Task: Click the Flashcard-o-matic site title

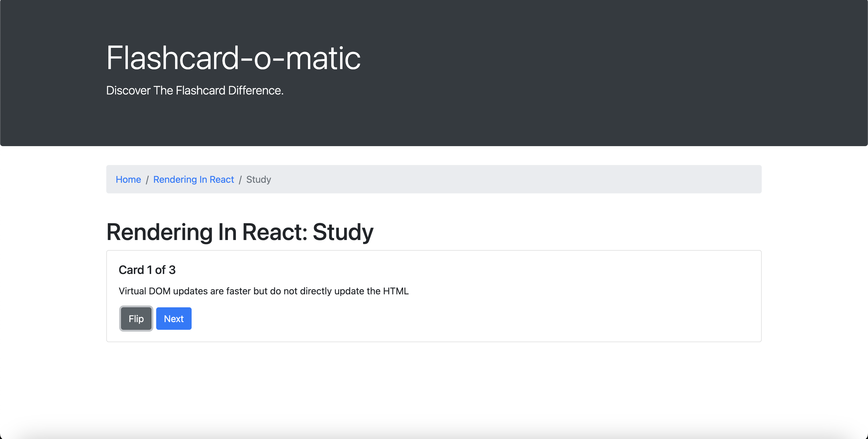Action: click(233, 57)
